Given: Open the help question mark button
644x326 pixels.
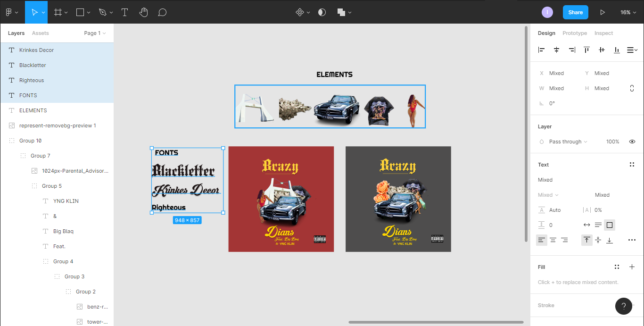Looking at the screenshot, I should 623,306.
